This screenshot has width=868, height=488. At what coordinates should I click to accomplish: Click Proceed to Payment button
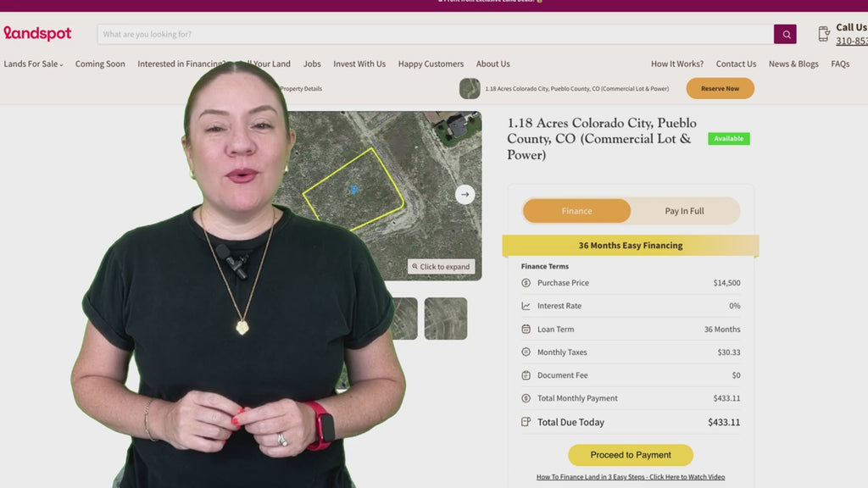630,455
